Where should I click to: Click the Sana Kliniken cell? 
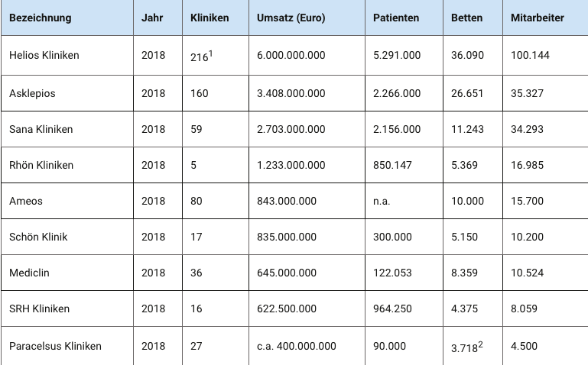(41, 129)
